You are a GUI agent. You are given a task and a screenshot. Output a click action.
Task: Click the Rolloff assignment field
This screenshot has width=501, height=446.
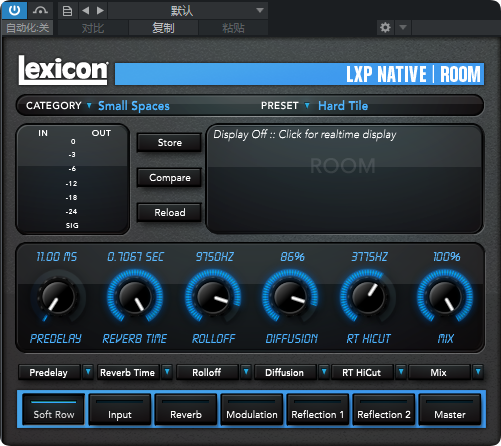207,372
